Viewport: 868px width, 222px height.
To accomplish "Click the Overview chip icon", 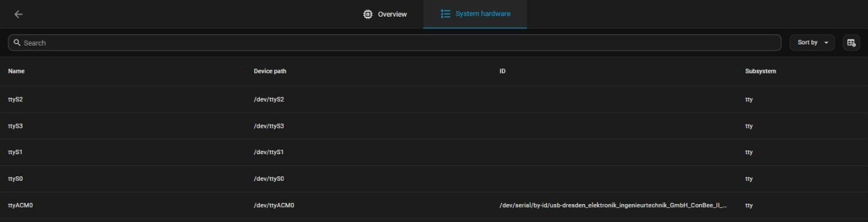I will [368, 14].
